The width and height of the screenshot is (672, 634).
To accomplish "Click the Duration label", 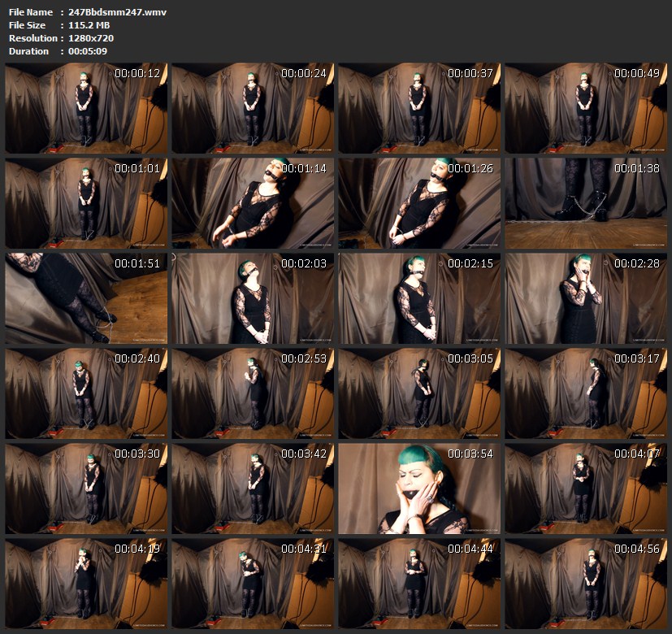I will pos(28,51).
